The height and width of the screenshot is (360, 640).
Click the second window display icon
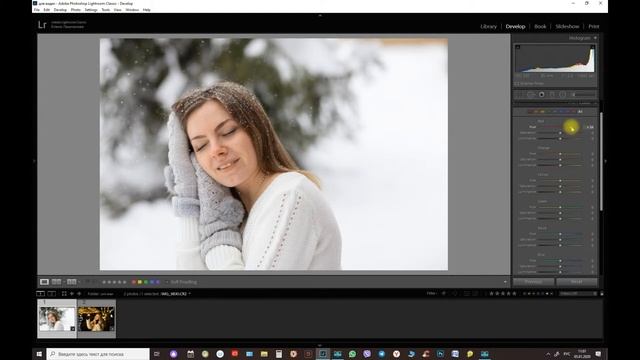51,293
